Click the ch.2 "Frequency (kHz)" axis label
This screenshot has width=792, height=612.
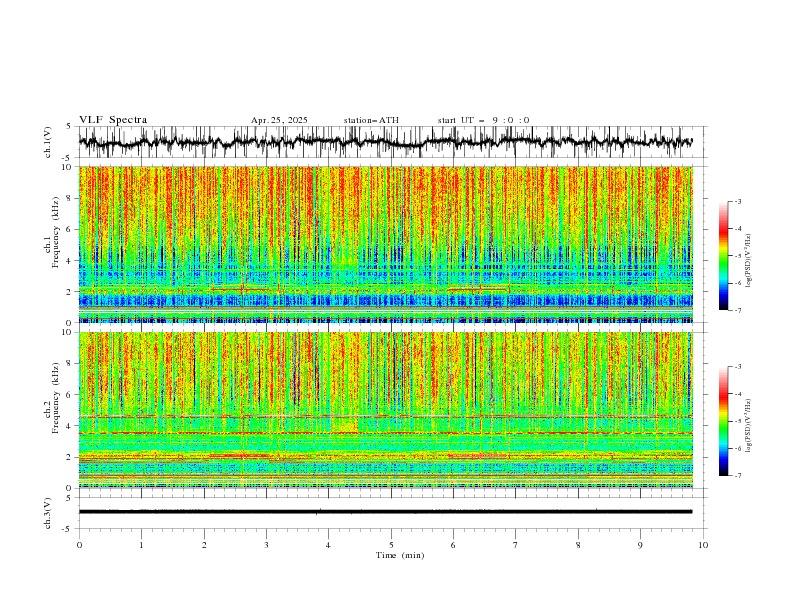pos(55,398)
